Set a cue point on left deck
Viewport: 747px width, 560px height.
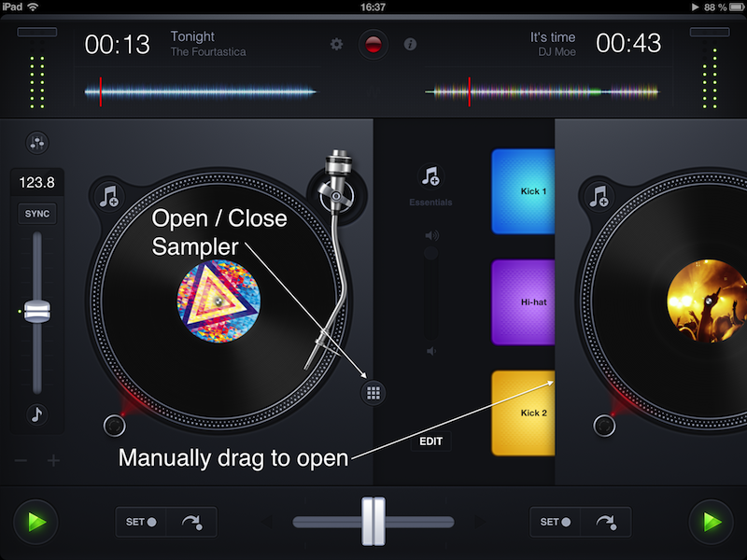pyautogui.click(x=142, y=522)
